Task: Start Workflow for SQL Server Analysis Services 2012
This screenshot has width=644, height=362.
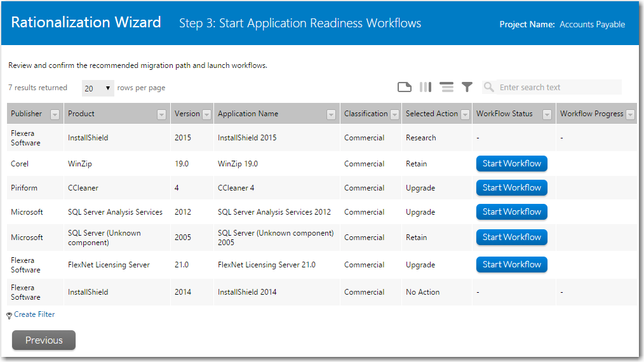Action: pyautogui.click(x=512, y=212)
